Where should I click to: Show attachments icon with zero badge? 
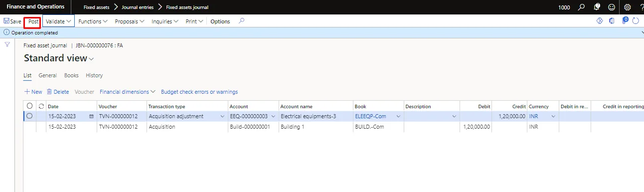(x=625, y=21)
